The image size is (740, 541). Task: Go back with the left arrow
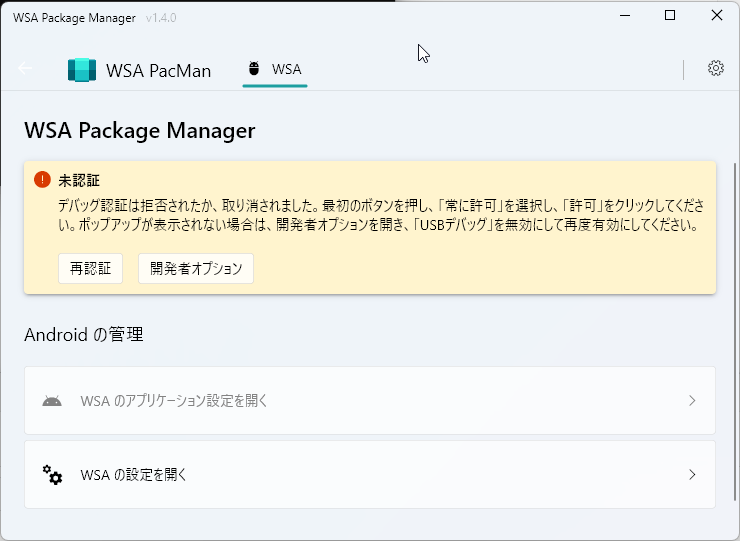(x=25, y=68)
